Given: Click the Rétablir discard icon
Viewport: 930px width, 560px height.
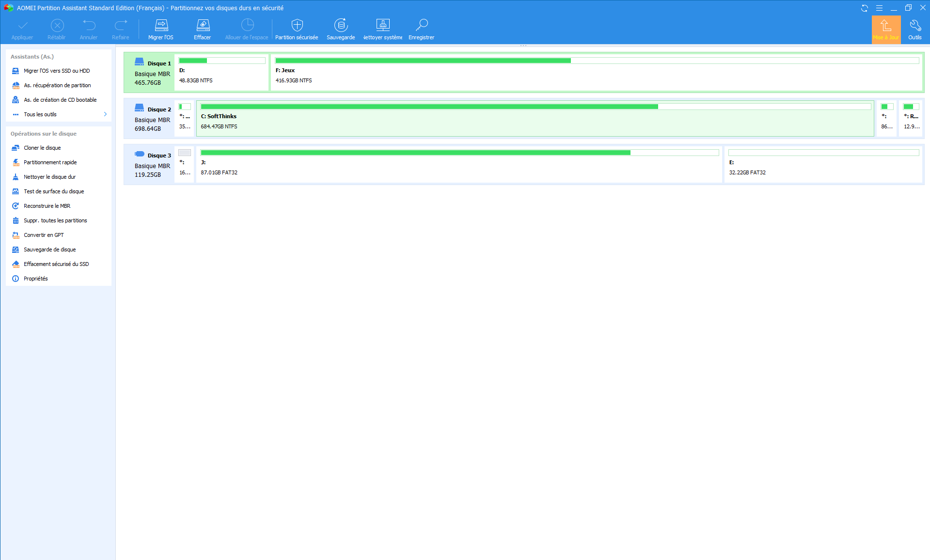Looking at the screenshot, I should point(57,25).
